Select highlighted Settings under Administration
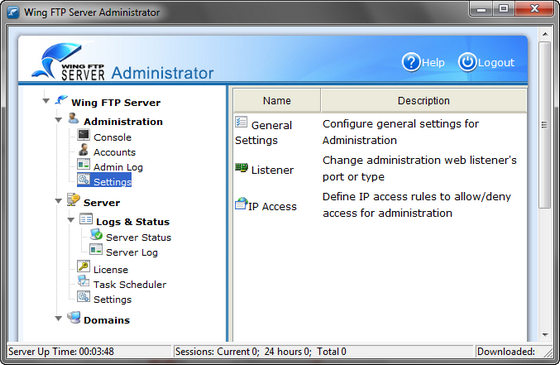560x365 pixels. coord(112,182)
